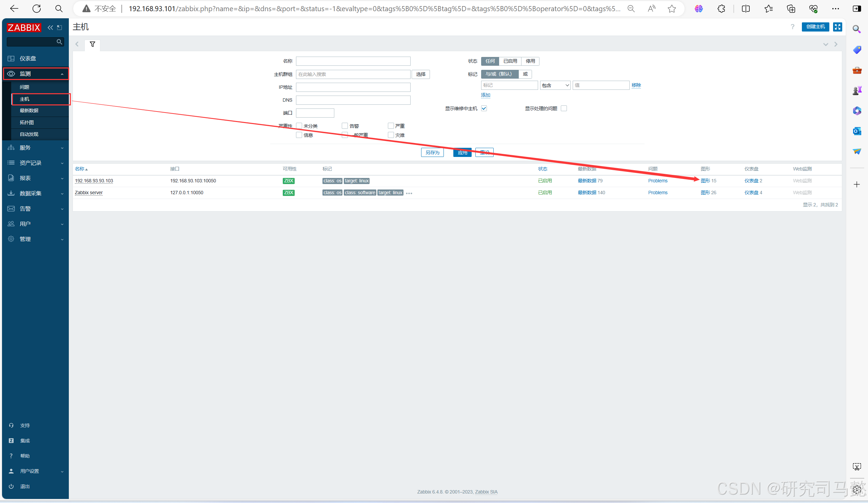Select 停用 status option
This screenshot has height=503, width=868.
pos(530,61)
